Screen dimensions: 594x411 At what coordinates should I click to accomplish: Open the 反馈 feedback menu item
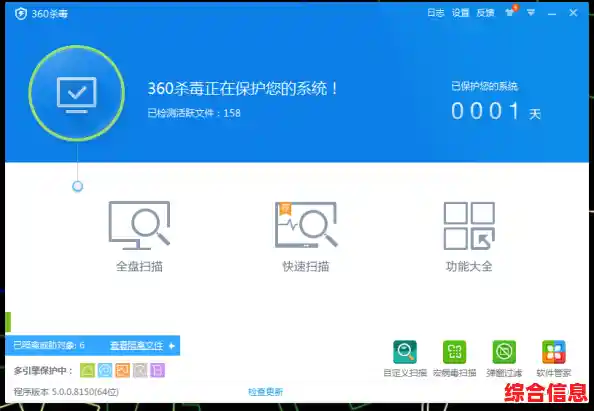[485, 13]
